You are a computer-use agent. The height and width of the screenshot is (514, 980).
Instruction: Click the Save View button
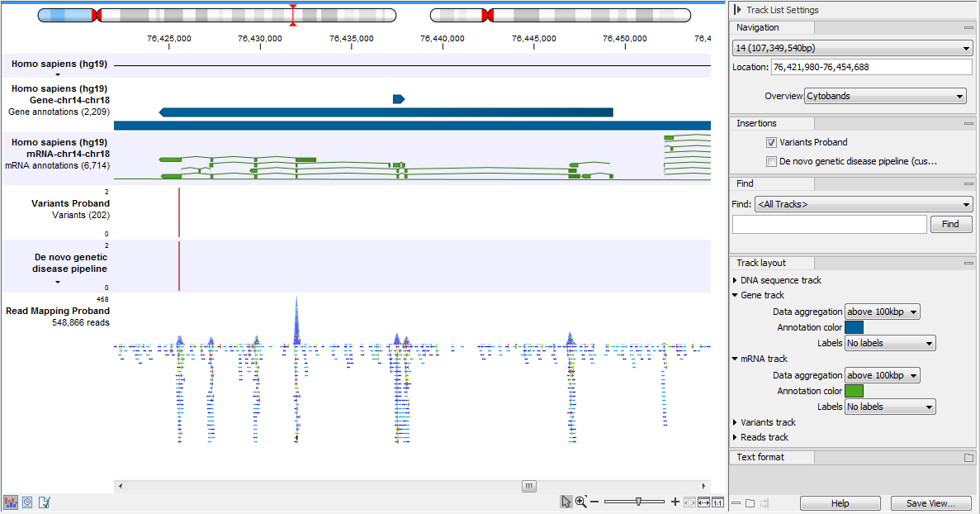point(930,503)
